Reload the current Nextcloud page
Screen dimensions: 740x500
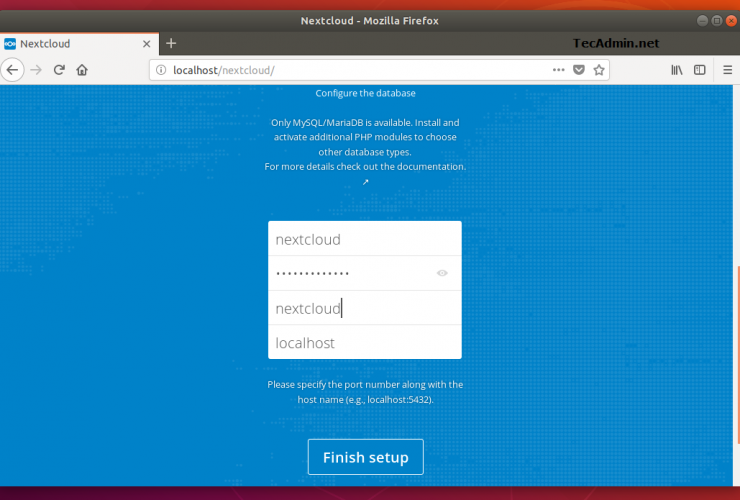[x=60, y=70]
